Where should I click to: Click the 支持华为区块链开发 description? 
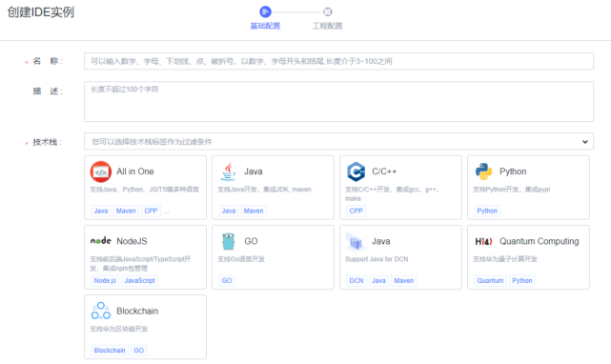tap(119, 329)
